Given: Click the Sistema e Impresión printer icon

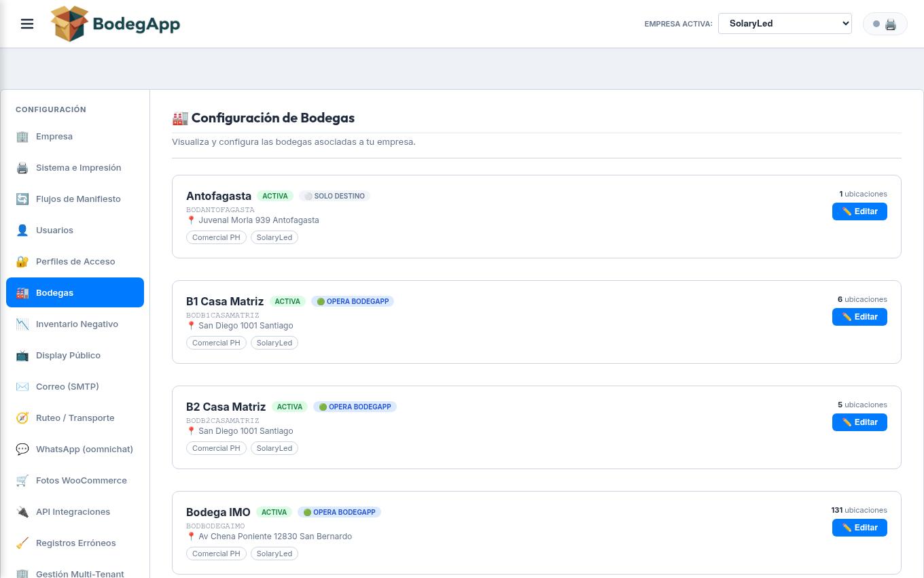Looking at the screenshot, I should [x=22, y=168].
